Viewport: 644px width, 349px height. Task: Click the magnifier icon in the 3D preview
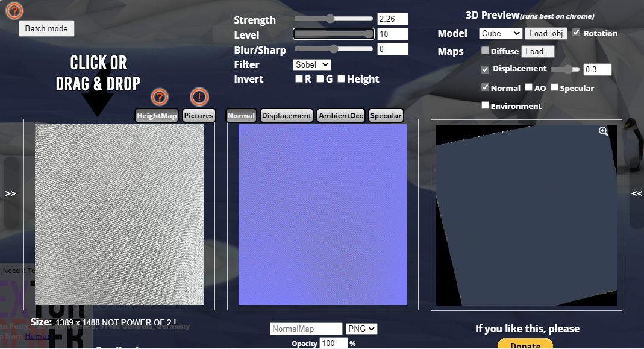pos(603,131)
